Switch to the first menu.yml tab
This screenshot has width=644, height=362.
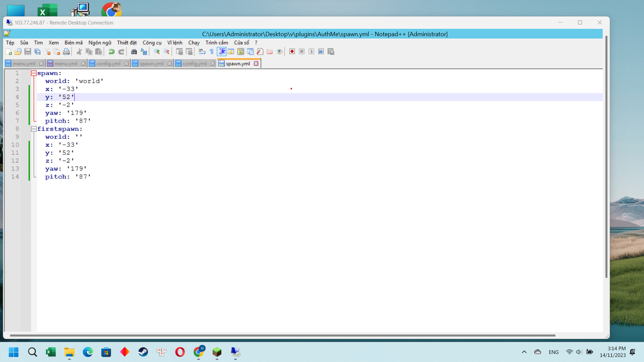[23, 64]
